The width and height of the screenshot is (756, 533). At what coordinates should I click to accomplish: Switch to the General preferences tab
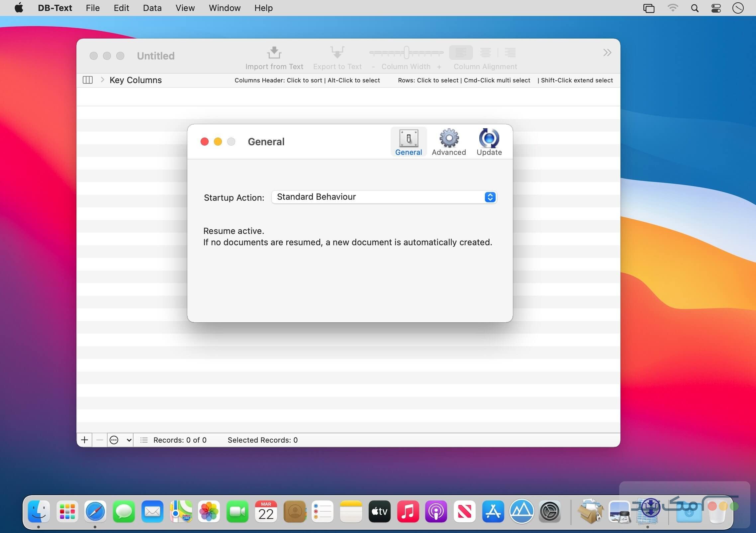408,141
